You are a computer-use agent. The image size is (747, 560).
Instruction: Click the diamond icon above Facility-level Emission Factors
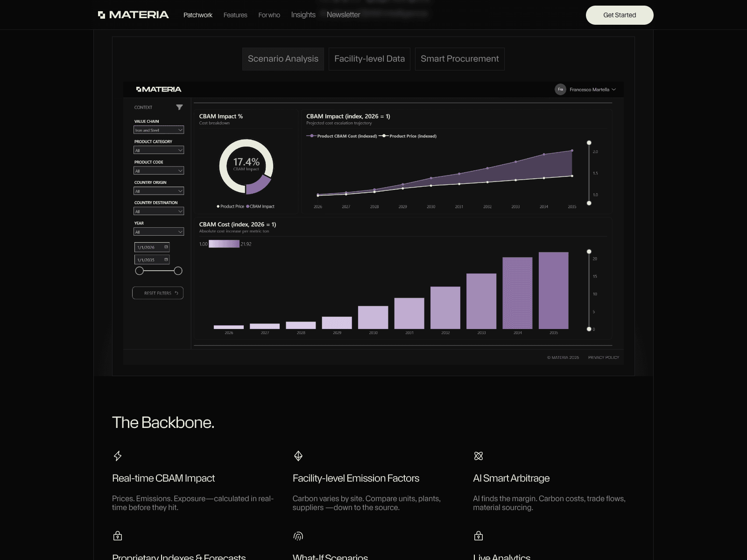298,456
